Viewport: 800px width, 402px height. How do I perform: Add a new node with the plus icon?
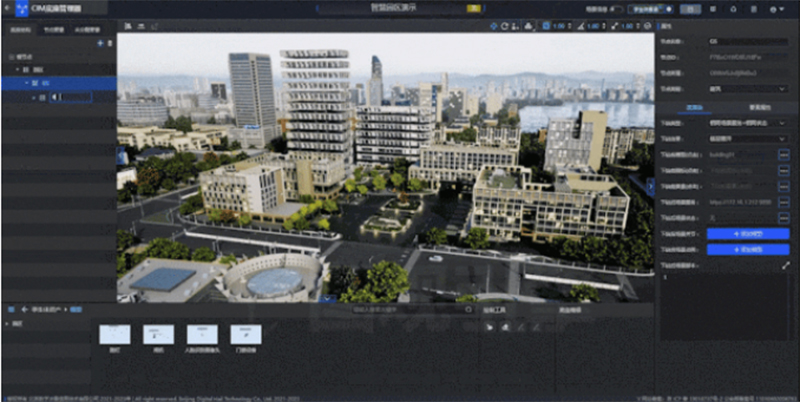[101, 43]
